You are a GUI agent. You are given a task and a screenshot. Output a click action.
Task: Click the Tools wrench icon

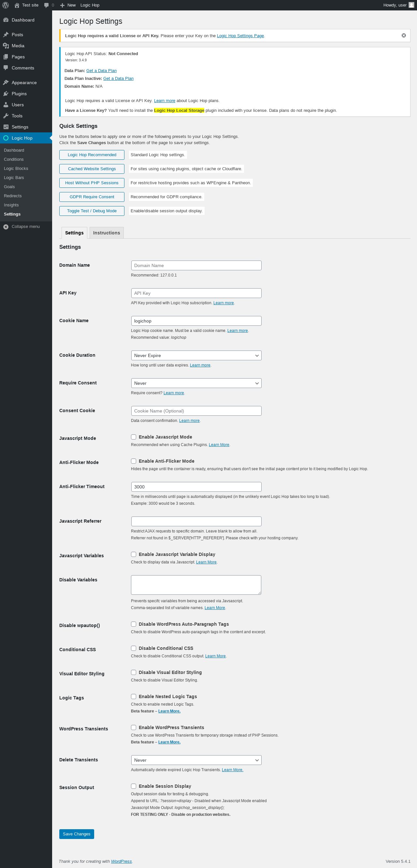click(x=6, y=116)
